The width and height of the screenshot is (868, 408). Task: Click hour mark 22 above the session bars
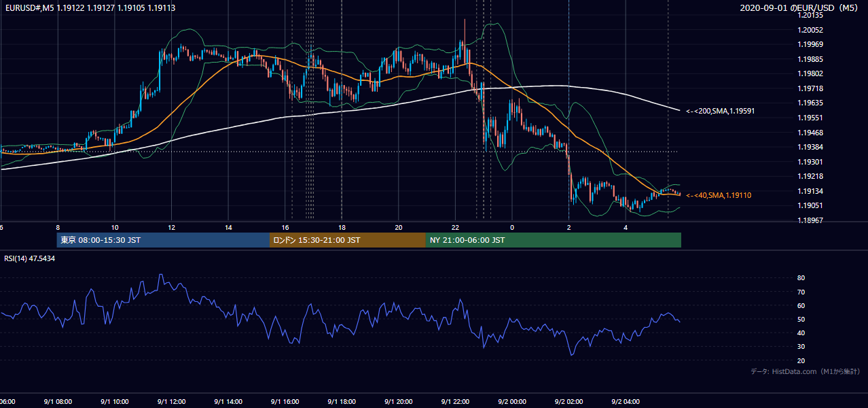456,228
